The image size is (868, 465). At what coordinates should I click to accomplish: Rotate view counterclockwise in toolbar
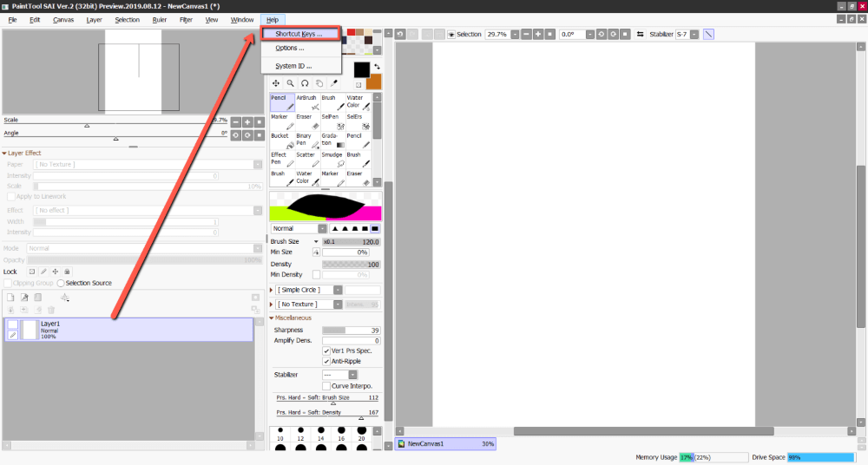602,35
